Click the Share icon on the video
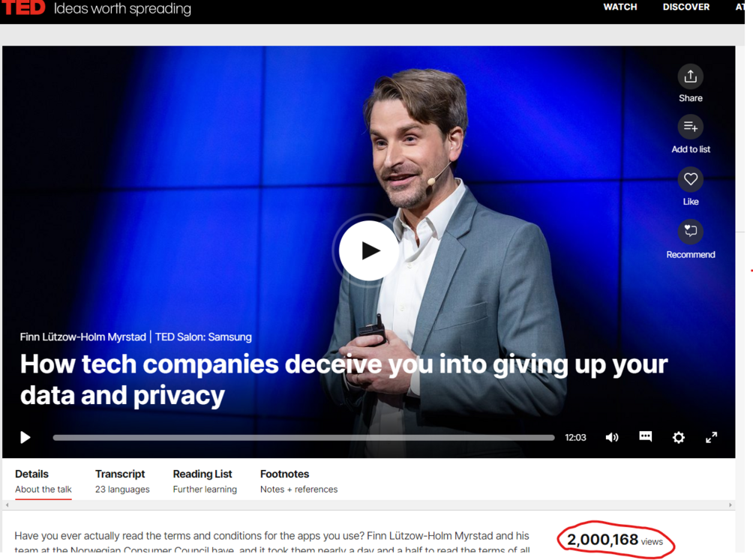The height and width of the screenshot is (560, 753). tap(690, 76)
